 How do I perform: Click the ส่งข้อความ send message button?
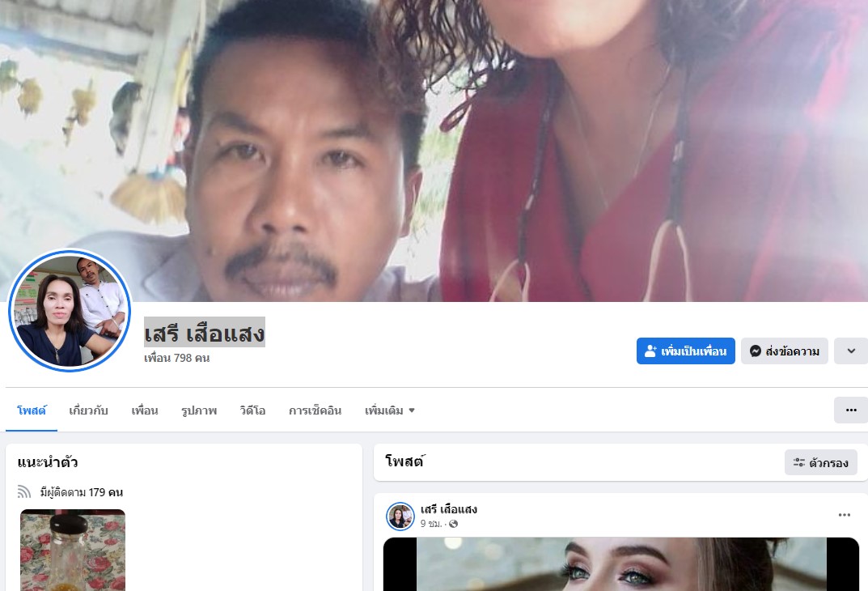[x=785, y=351]
